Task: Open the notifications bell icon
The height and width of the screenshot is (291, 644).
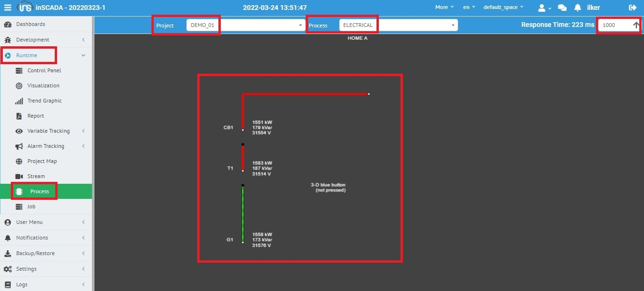Action: pyautogui.click(x=577, y=8)
